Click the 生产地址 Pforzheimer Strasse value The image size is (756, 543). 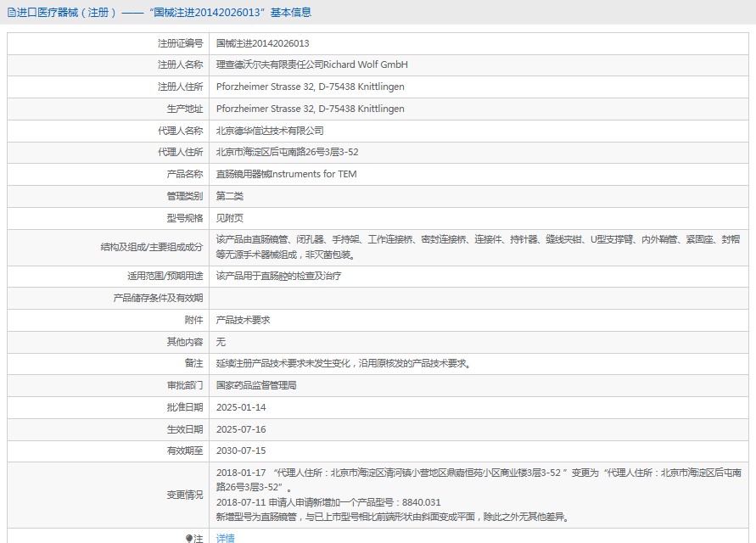click(310, 109)
